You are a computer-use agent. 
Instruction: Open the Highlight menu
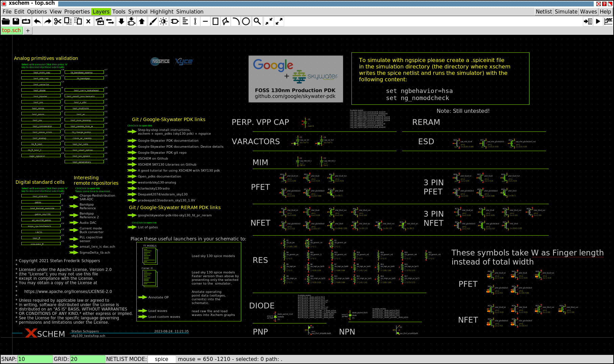pos(162,11)
